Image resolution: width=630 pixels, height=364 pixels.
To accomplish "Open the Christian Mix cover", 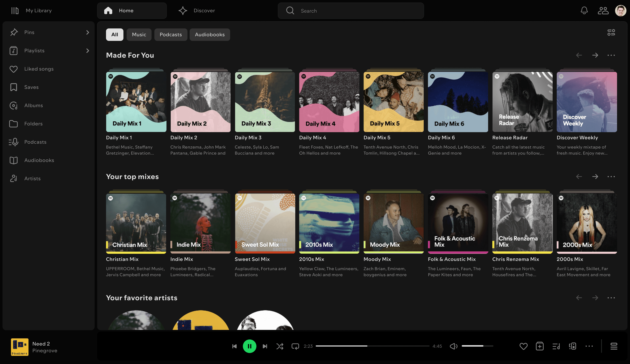I will coord(136,224).
